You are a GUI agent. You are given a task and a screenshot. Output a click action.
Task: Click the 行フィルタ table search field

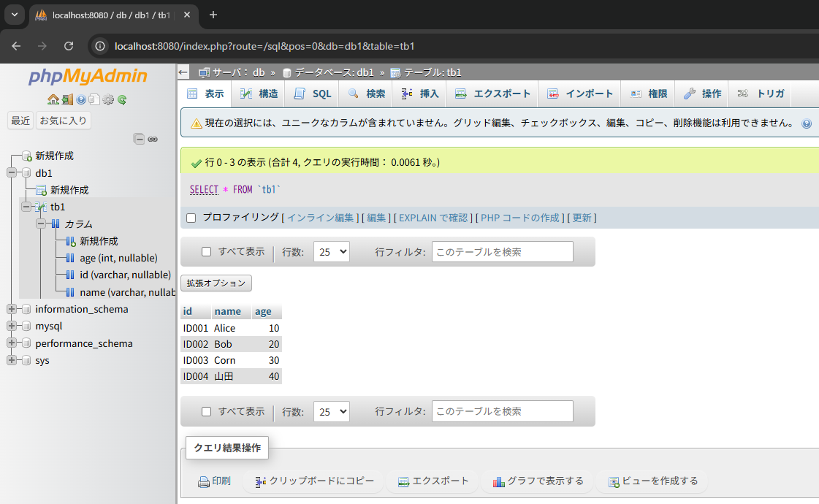click(502, 251)
